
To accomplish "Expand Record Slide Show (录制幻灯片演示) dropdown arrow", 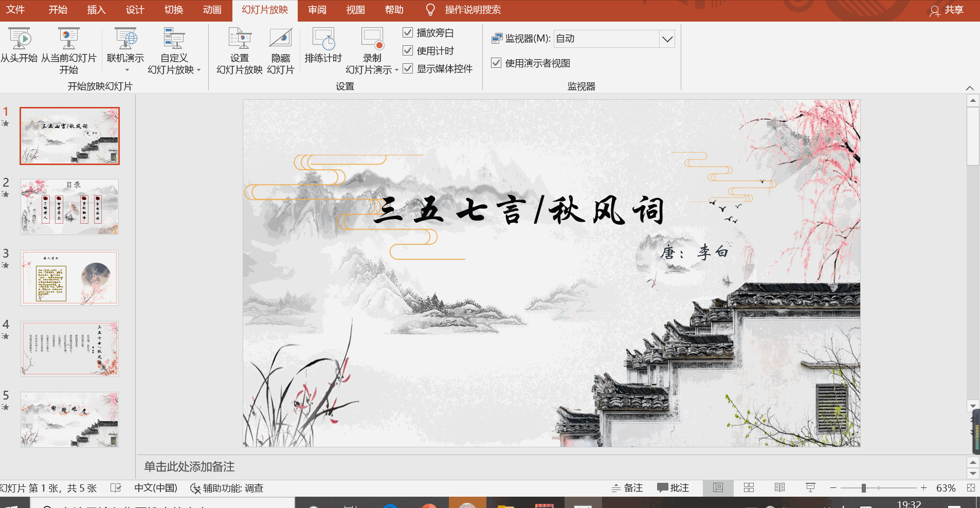I will tap(396, 70).
